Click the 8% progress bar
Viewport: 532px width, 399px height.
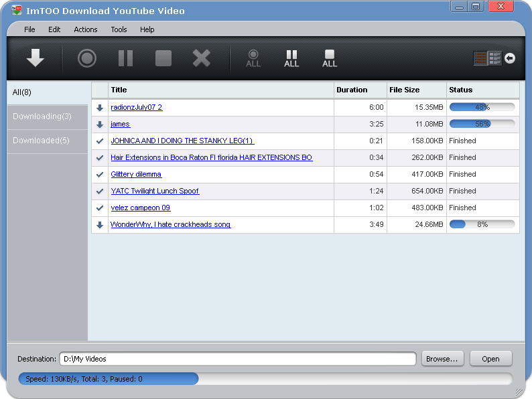(x=482, y=224)
